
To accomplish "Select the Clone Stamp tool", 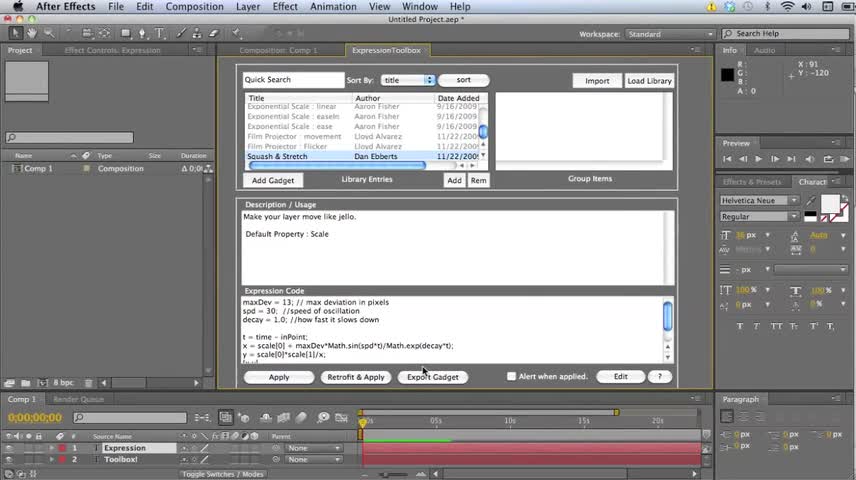I will point(197,33).
